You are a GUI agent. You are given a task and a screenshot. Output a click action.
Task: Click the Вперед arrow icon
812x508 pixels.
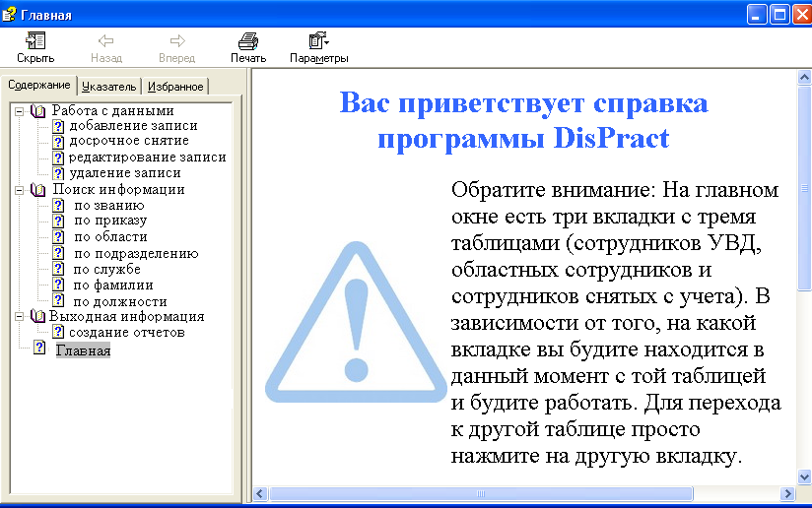(177, 41)
